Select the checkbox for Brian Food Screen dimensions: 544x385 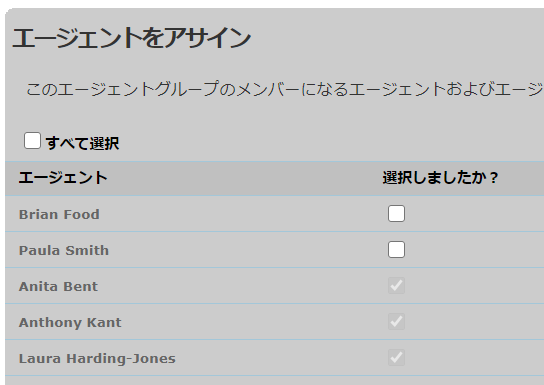tap(396, 214)
